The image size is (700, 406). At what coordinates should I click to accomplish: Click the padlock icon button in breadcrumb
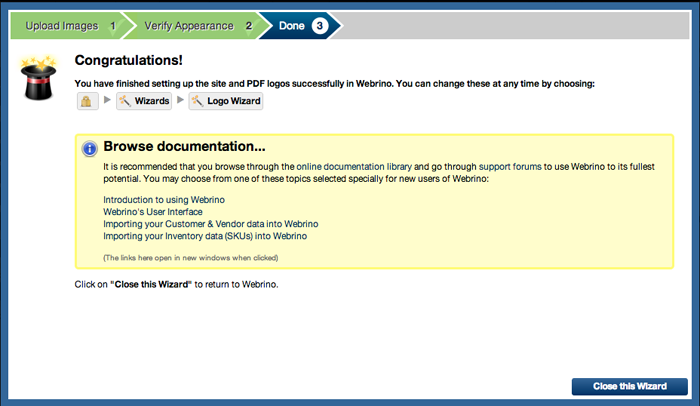tap(88, 101)
